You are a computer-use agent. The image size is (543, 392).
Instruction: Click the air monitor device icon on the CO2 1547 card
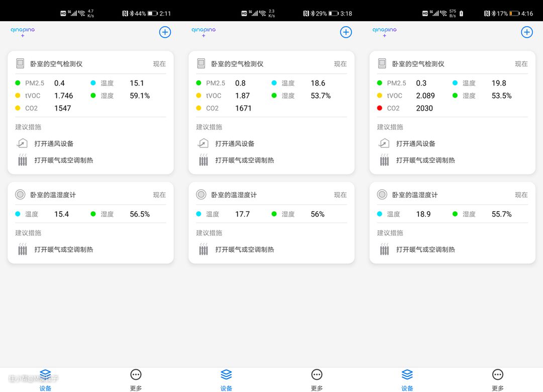(20, 64)
